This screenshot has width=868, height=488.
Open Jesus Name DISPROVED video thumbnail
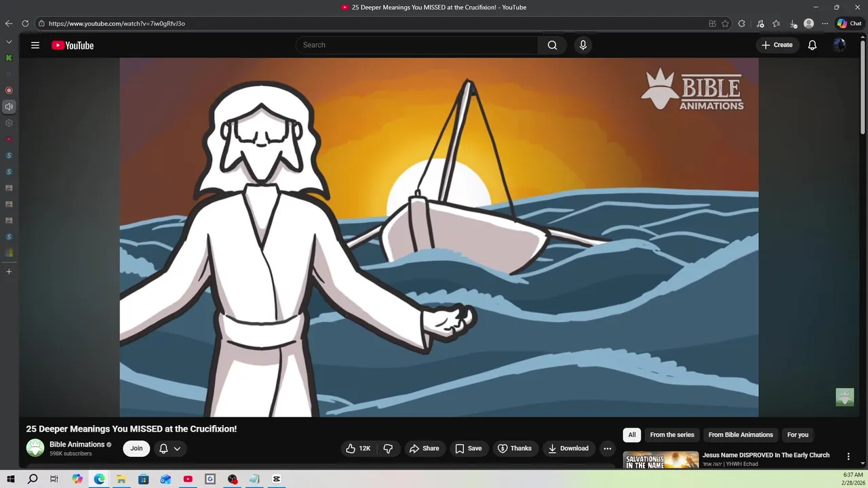(x=660, y=460)
